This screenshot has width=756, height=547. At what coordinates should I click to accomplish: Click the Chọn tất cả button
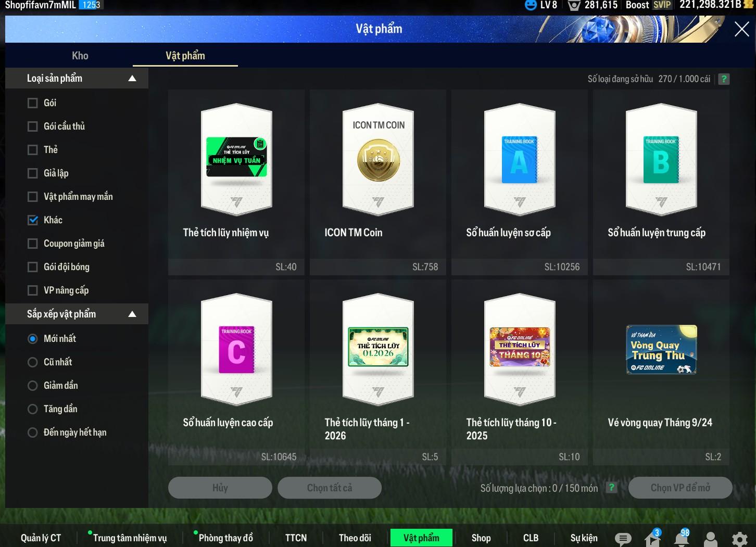coord(330,488)
